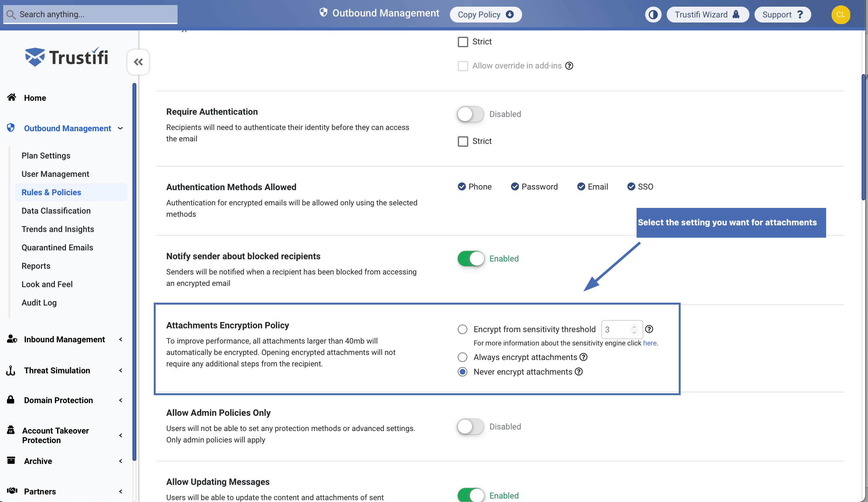Click the Copy Policy button

click(486, 15)
